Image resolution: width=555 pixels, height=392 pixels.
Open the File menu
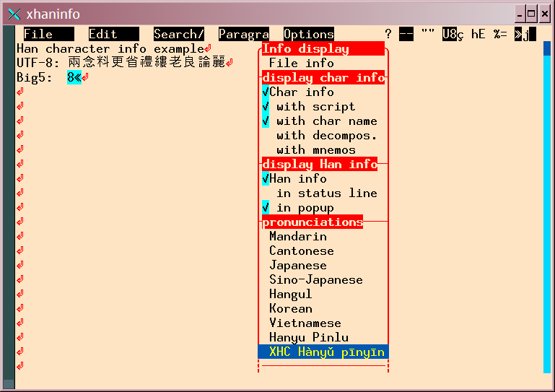[38, 34]
